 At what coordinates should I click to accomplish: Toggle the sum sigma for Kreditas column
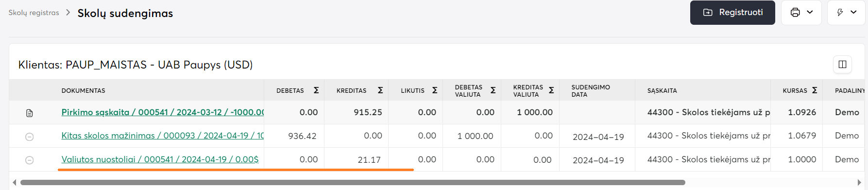[380, 90]
